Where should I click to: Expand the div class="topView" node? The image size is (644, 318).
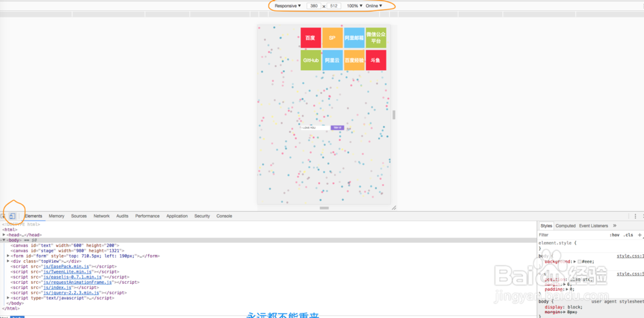tap(8, 261)
